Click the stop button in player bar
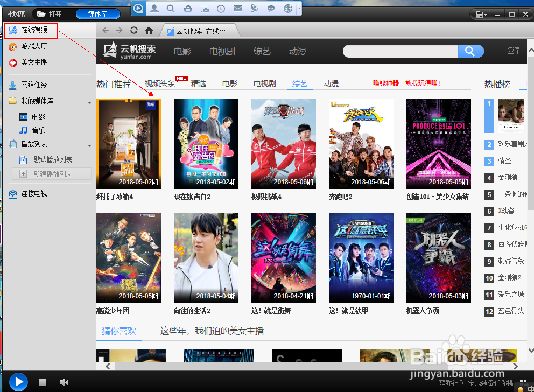Viewport: 534px width, 392px height. click(43, 382)
